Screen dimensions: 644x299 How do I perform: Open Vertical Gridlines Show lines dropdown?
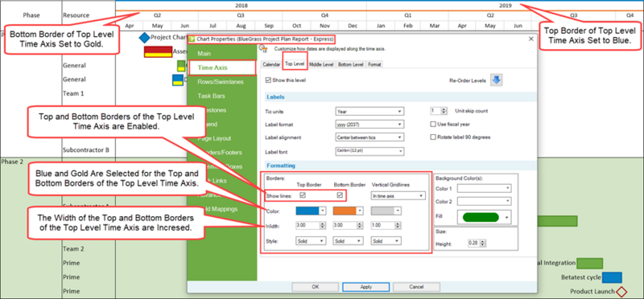(398, 196)
